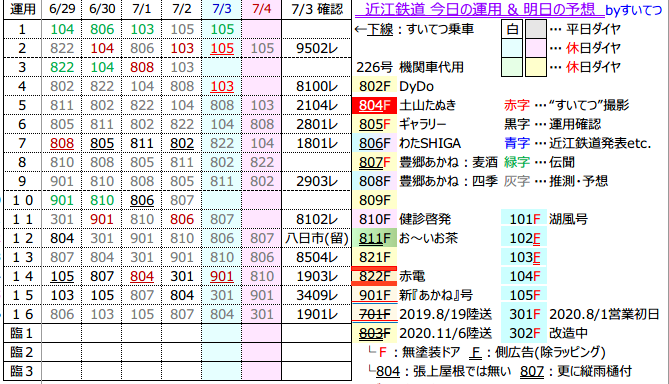The height and width of the screenshot is (384, 669).
Task: Click the 2019.8/19陸送 note
Action: (x=445, y=314)
